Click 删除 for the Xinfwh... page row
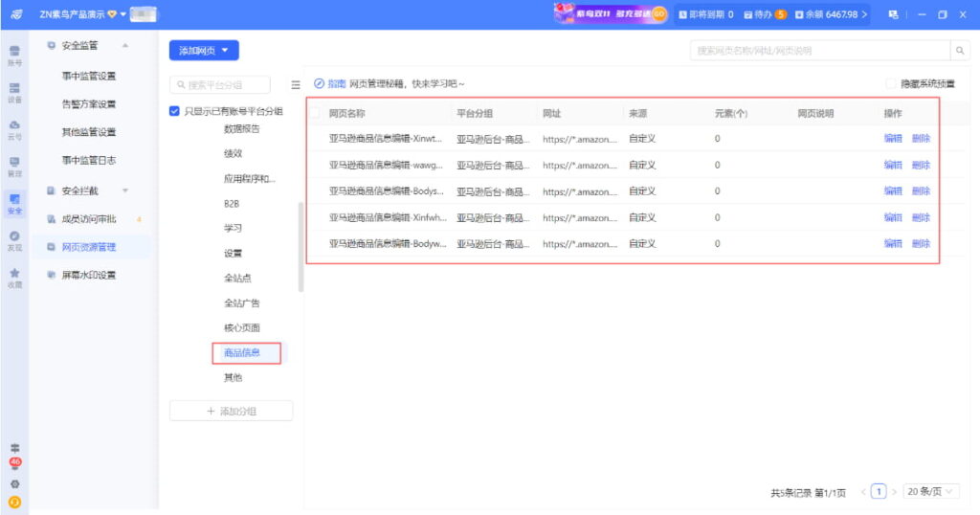Image resolution: width=980 pixels, height=515 pixels. (921, 217)
